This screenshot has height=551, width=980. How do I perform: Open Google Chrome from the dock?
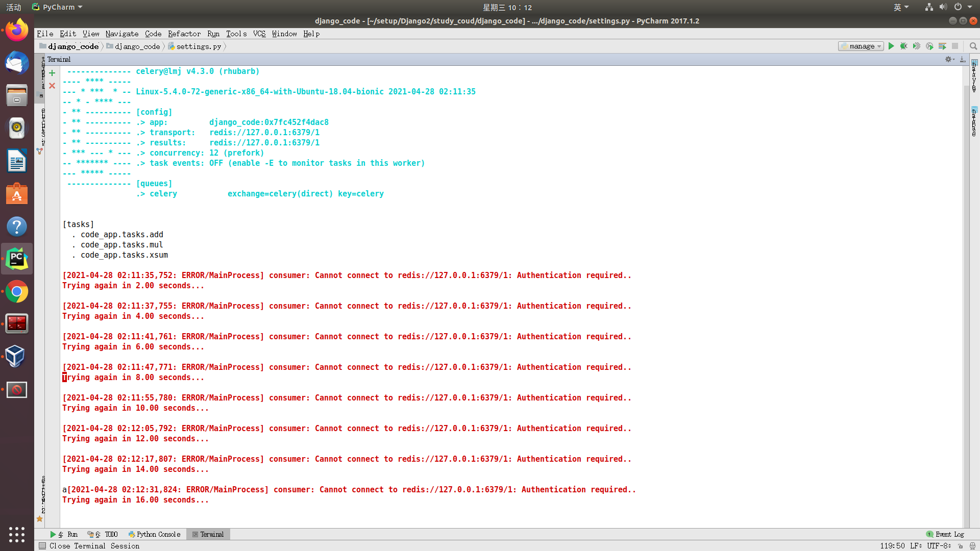click(17, 292)
